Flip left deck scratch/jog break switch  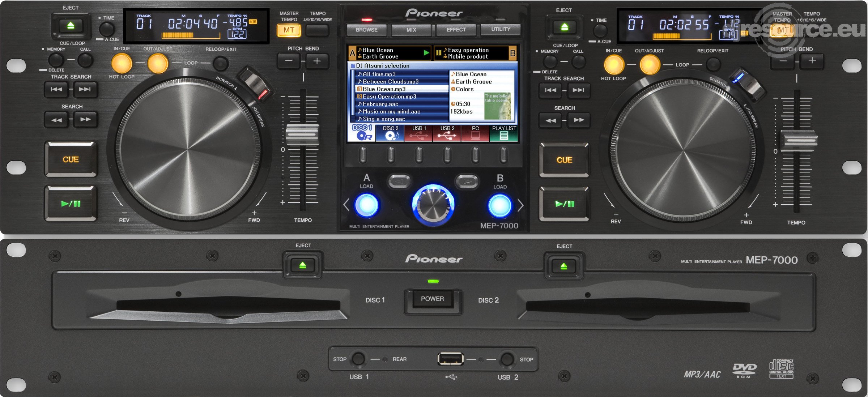coord(256,84)
